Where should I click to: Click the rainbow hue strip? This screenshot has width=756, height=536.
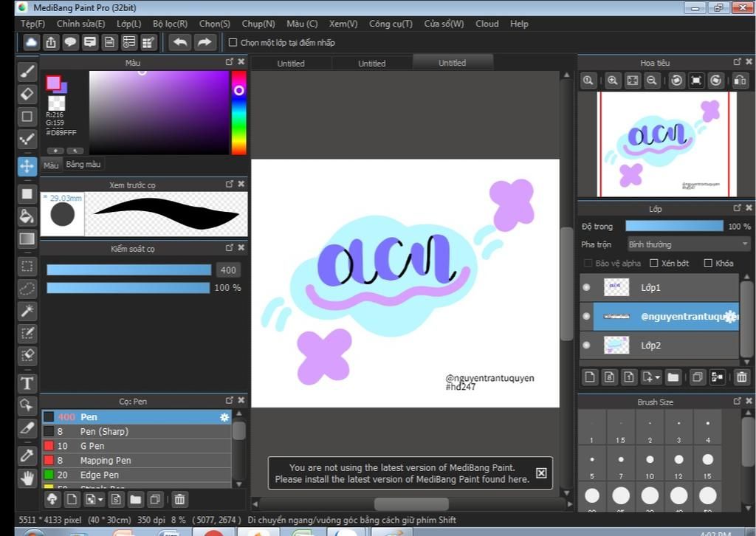[x=238, y=113]
